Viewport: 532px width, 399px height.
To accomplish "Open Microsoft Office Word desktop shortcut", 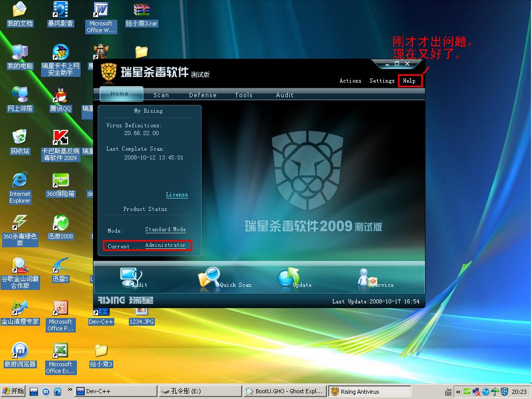I will coord(101,17).
